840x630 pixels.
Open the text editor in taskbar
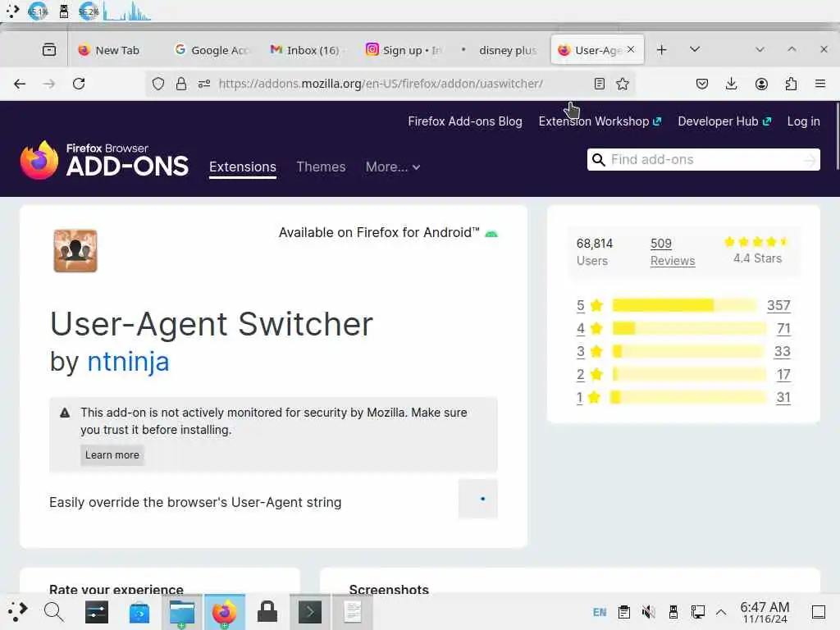(353, 612)
